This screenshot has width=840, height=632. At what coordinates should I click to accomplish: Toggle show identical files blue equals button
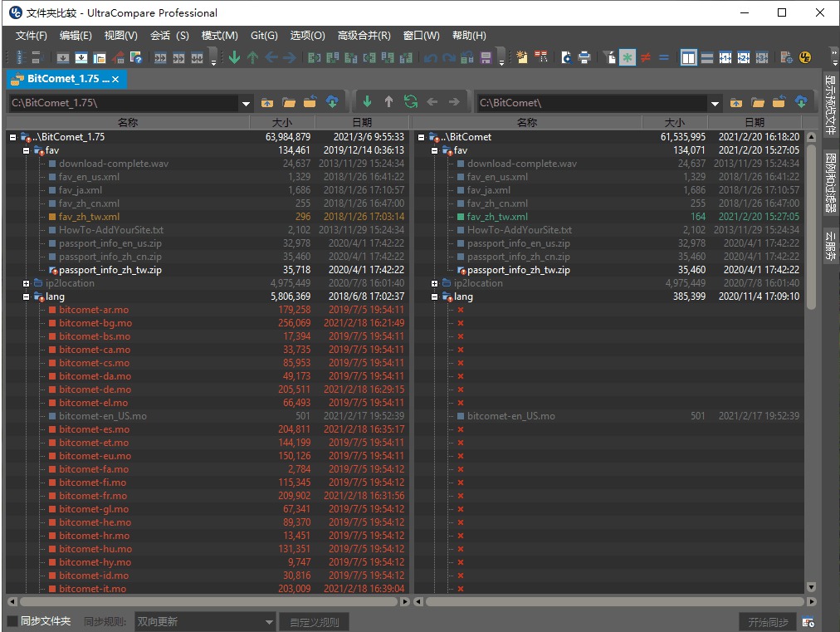click(x=664, y=57)
